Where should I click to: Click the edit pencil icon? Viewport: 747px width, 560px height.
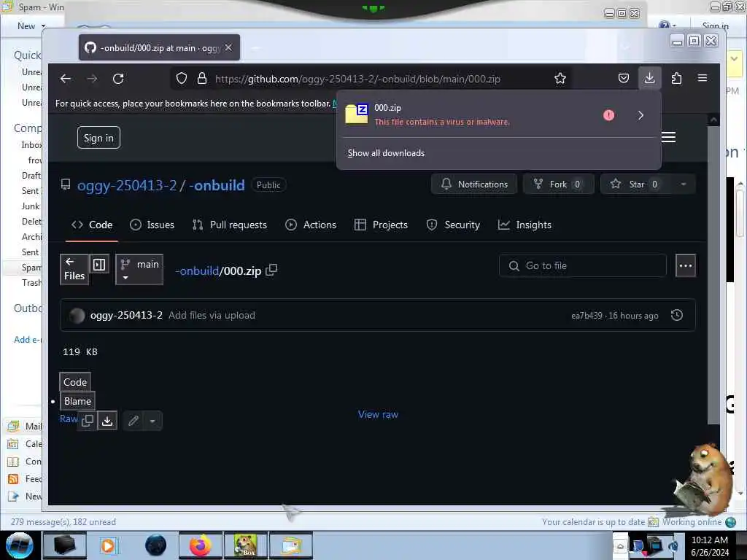pyautogui.click(x=133, y=421)
